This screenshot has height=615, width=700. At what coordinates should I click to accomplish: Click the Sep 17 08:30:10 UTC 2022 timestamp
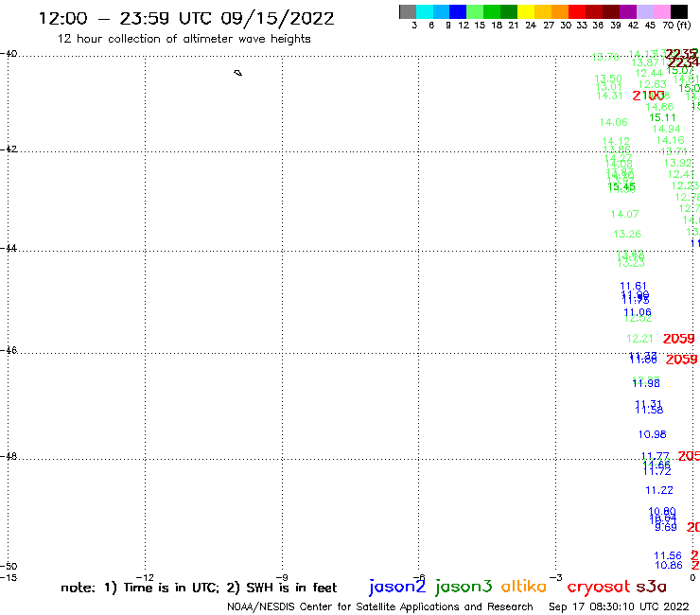tap(619, 607)
